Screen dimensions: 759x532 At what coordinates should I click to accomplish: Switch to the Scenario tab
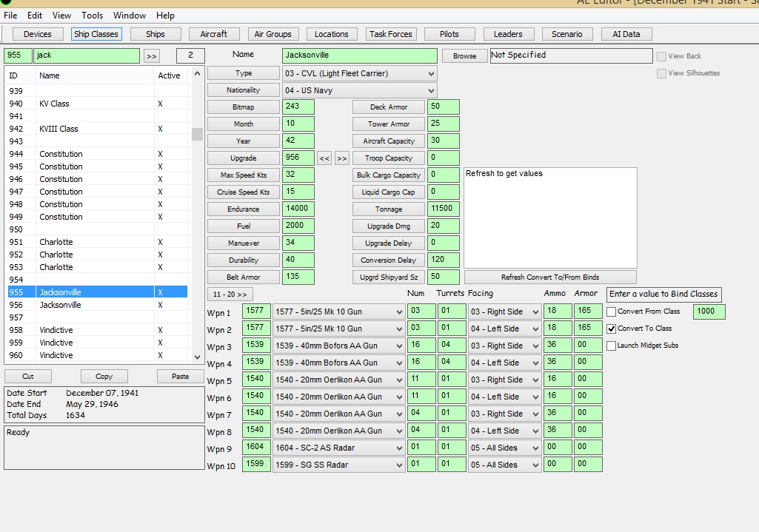click(x=566, y=34)
